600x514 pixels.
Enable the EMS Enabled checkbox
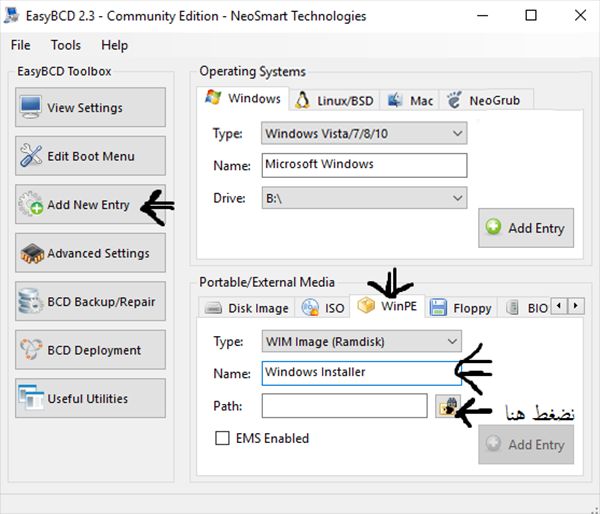click(222, 438)
